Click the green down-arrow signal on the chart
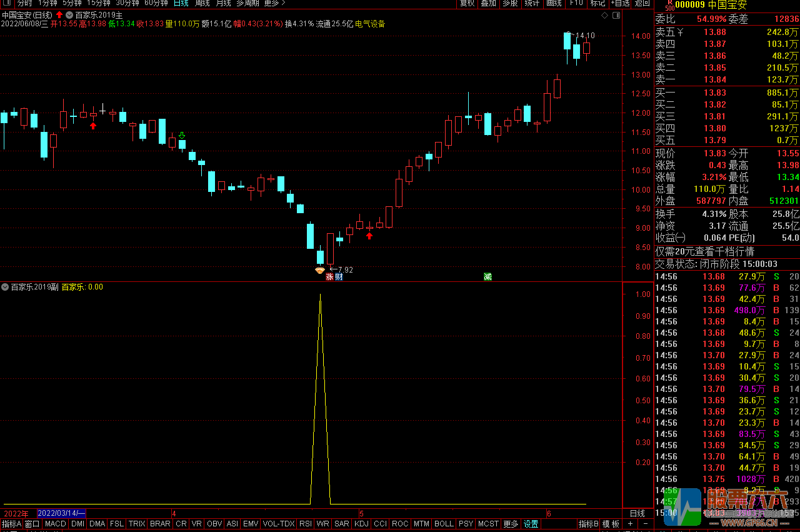This screenshot has height=532, width=800. pos(182,135)
